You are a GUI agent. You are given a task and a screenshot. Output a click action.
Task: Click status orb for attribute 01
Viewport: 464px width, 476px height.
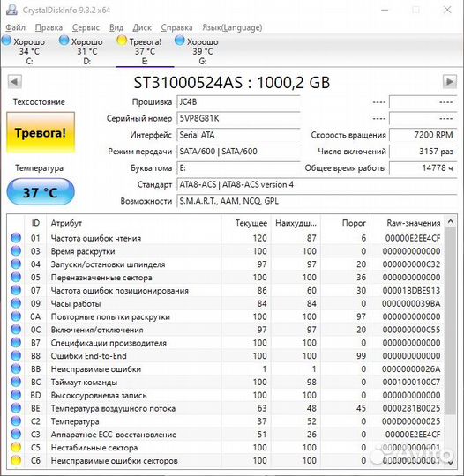[x=16, y=238]
